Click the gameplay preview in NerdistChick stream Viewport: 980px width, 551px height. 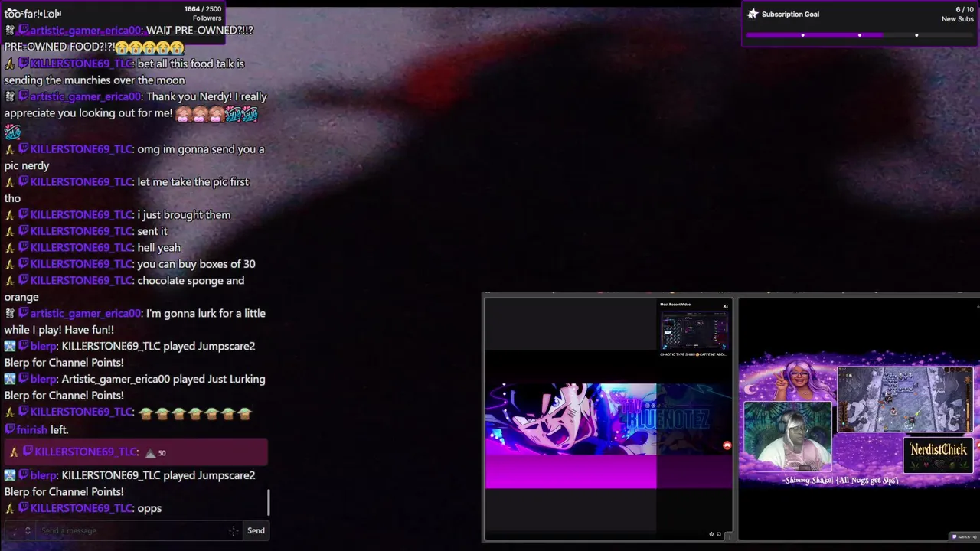tap(905, 399)
